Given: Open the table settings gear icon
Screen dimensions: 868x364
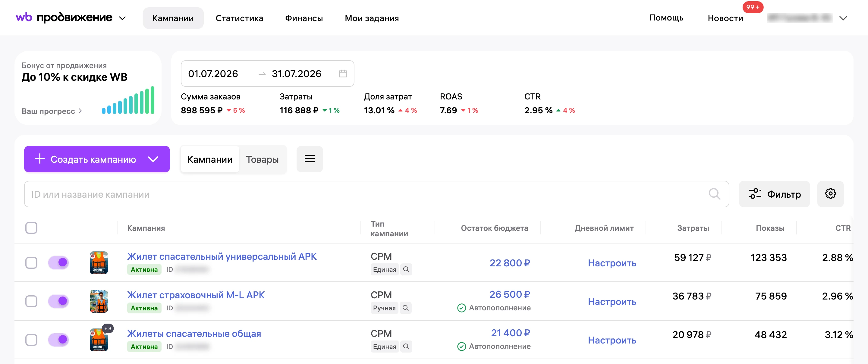Looking at the screenshot, I should pos(830,194).
